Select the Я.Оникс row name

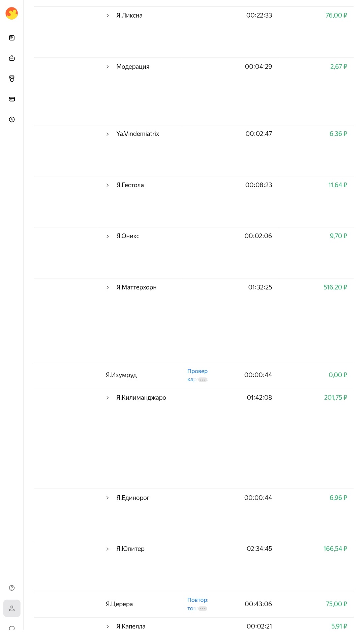point(128,236)
